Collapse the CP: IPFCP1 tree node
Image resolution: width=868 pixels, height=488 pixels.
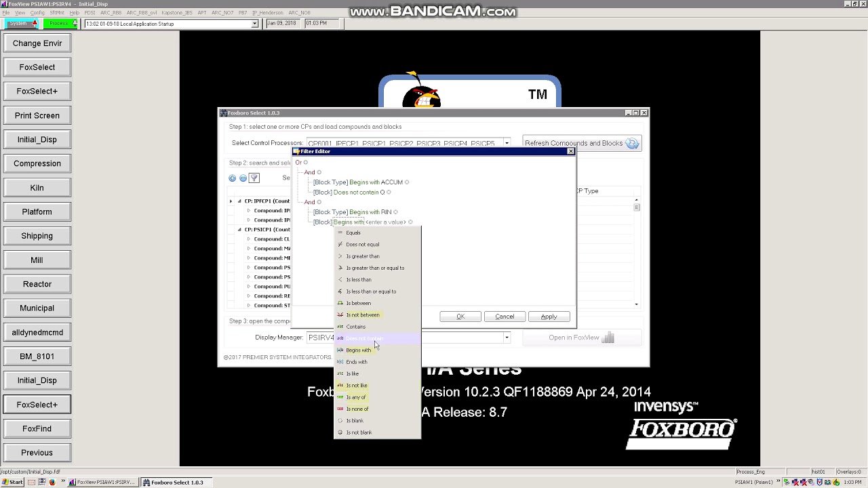(239, 201)
